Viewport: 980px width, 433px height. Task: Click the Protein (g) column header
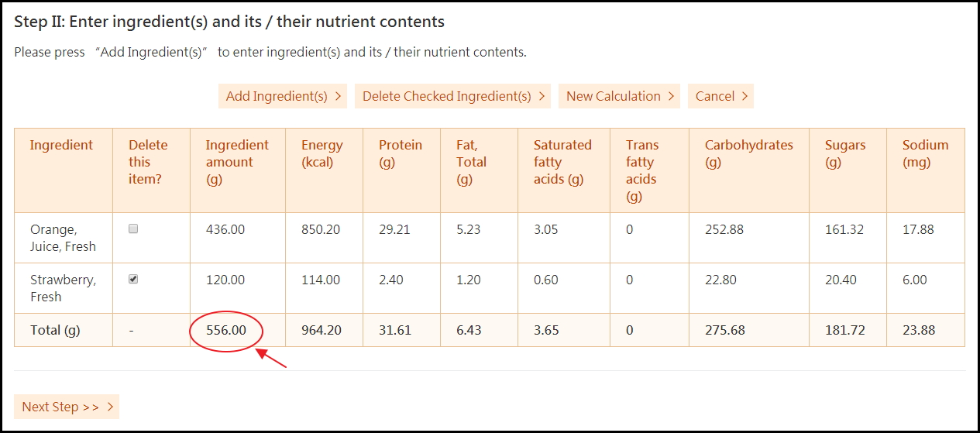point(401,153)
